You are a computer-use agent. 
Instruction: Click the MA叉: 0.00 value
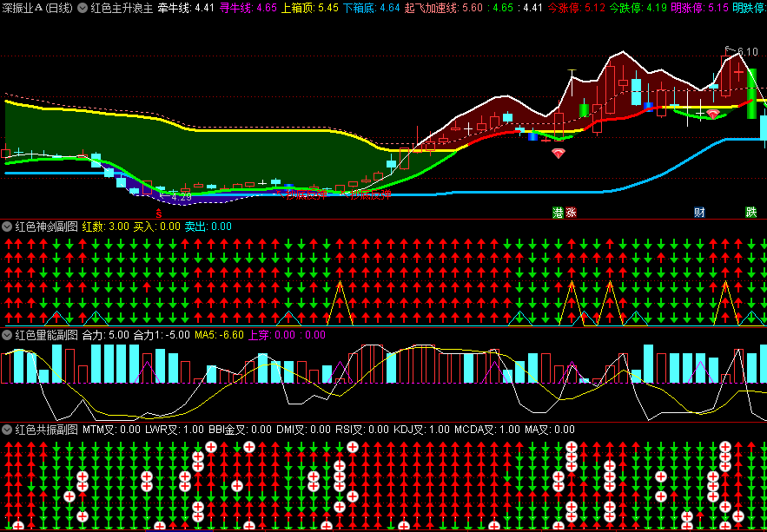pyautogui.click(x=550, y=430)
